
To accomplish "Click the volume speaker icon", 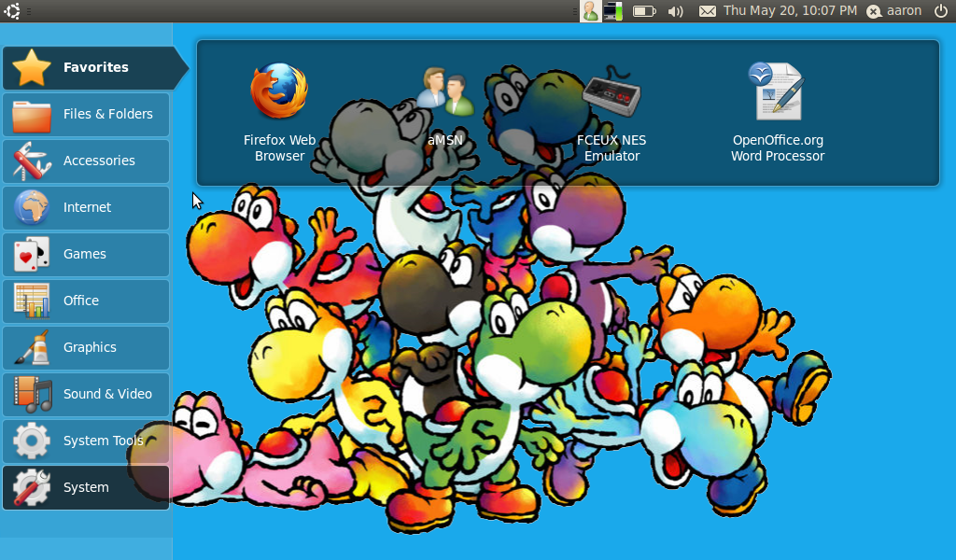I will click(x=676, y=11).
